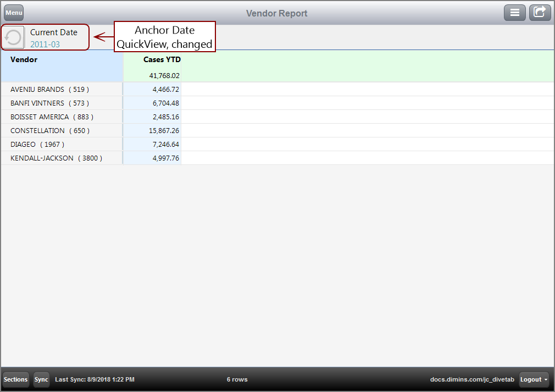Screen dimensions: 555x392
Task: Click the red arrow annotation pointer
Action: click(102, 37)
